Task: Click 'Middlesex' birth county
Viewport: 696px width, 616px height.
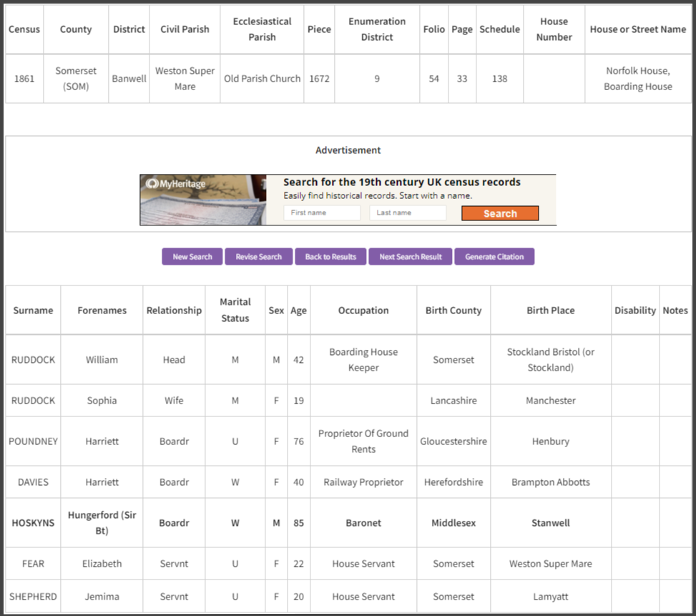Action: pyautogui.click(x=454, y=523)
